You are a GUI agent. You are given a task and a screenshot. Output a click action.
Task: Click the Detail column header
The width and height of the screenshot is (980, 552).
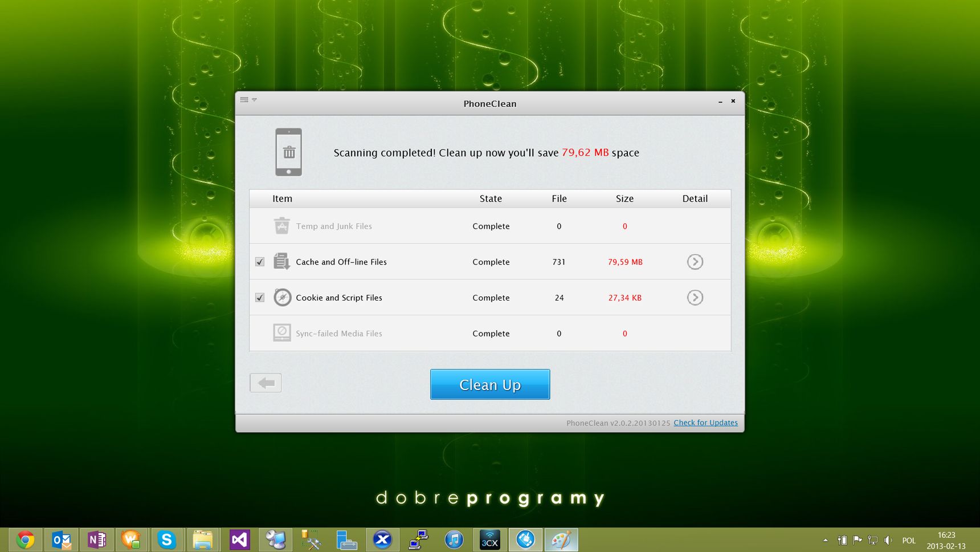click(695, 198)
